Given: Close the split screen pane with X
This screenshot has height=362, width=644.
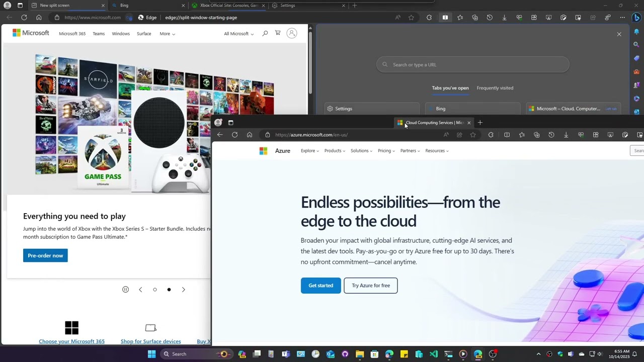Looking at the screenshot, I should 619,34.
